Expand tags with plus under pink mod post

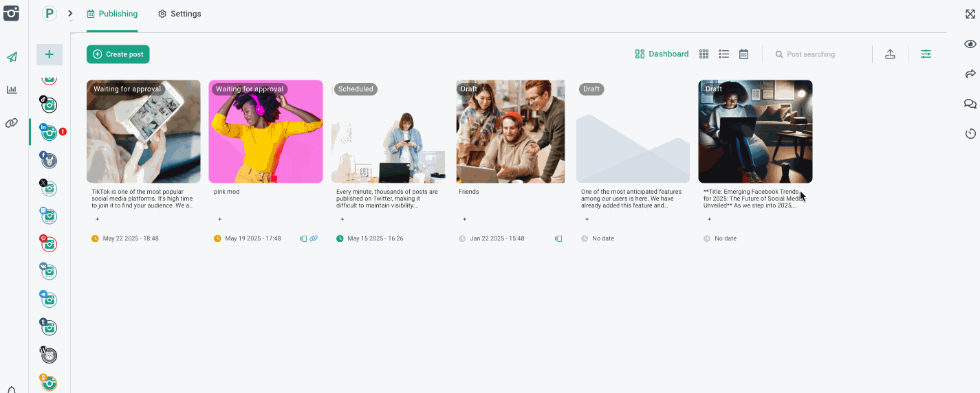(x=219, y=219)
